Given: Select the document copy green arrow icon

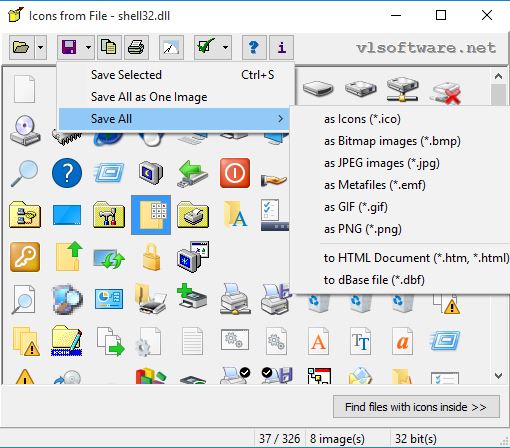Looking at the screenshot, I should click(x=111, y=341).
